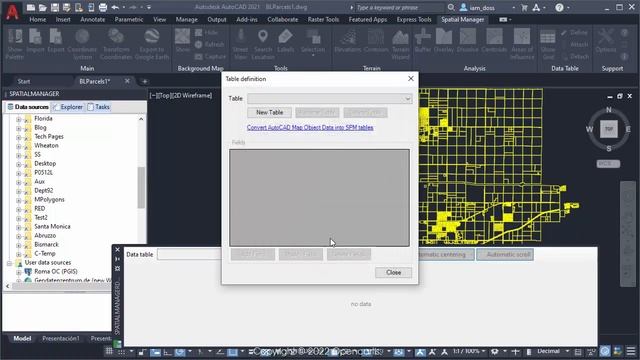
Task: Expand the Florida folder node
Action: [x=18, y=119]
